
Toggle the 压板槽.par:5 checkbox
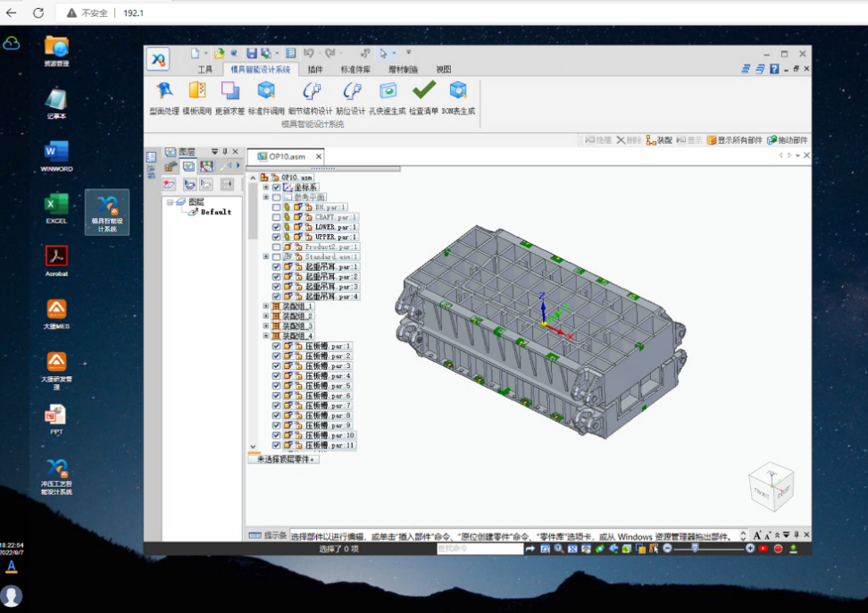[276, 386]
